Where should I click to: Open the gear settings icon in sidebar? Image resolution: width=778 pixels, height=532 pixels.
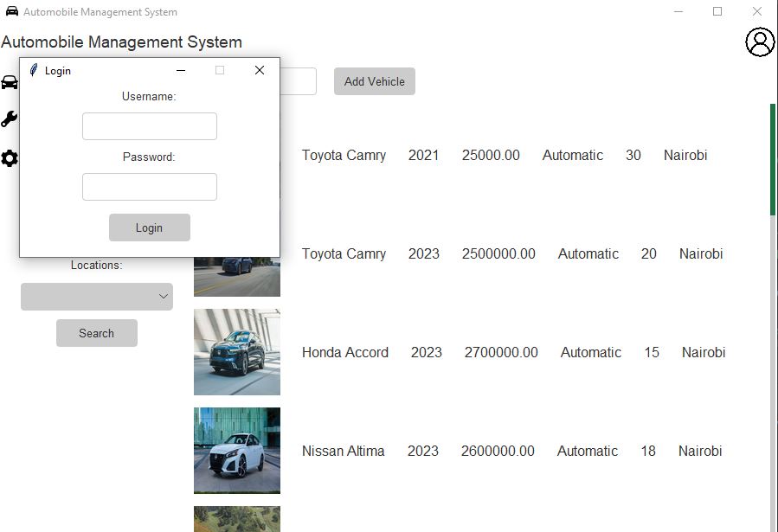pyautogui.click(x=10, y=158)
